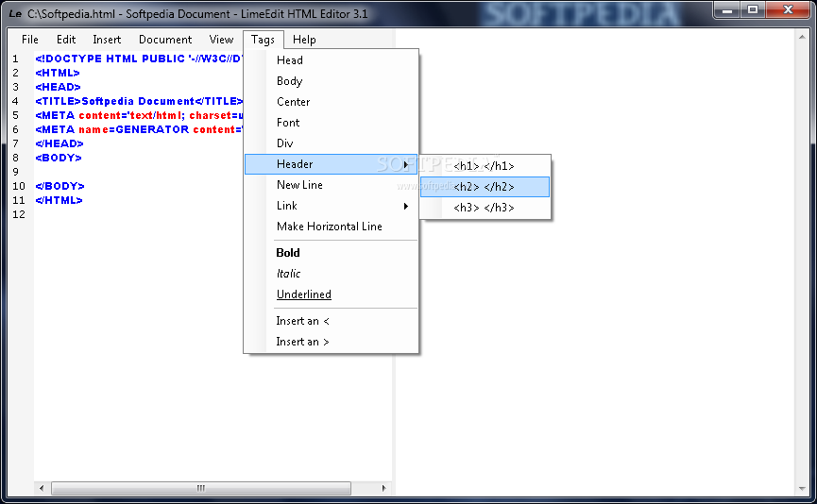Insert h2 header tags
This screenshot has height=504, width=817.
click(485, 187)
